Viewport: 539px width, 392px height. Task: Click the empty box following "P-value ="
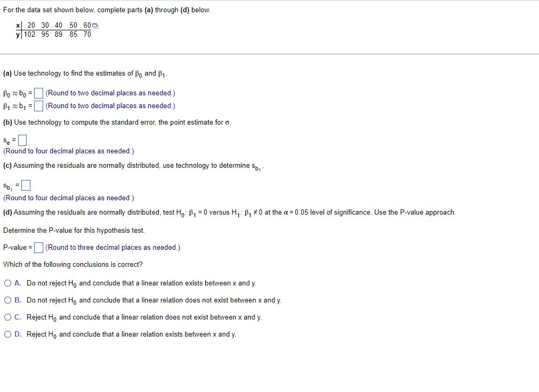click(38, 247)
